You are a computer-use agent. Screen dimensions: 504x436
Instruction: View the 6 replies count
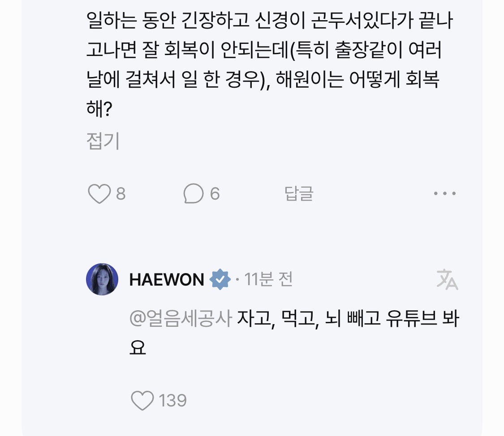(215, 193)
